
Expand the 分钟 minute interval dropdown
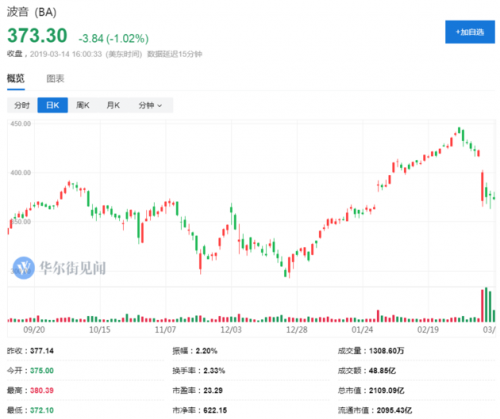[150, 105]
